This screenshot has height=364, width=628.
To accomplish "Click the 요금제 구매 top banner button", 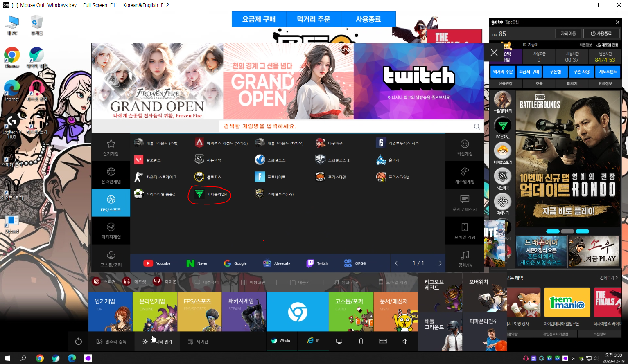I will point(259,19).
